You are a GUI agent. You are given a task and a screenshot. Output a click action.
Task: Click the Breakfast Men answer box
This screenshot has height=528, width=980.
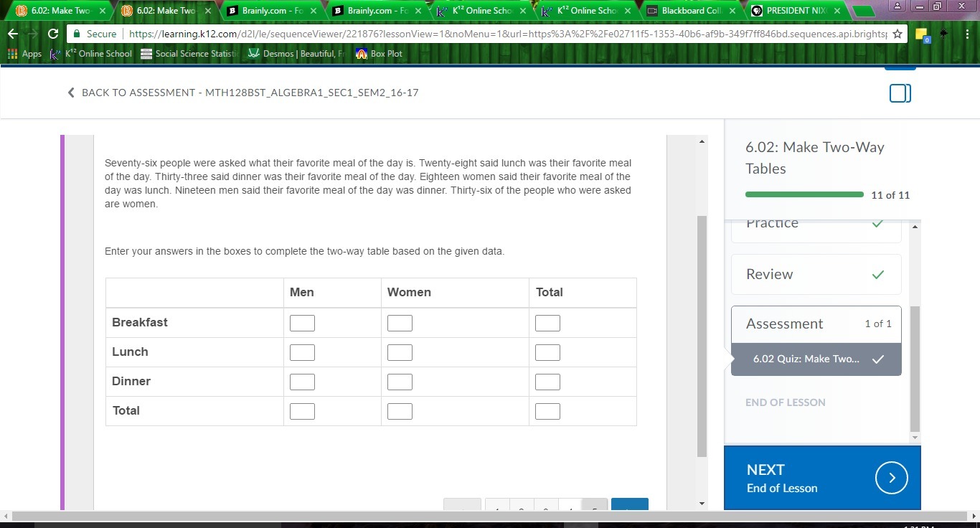point(302,323)
